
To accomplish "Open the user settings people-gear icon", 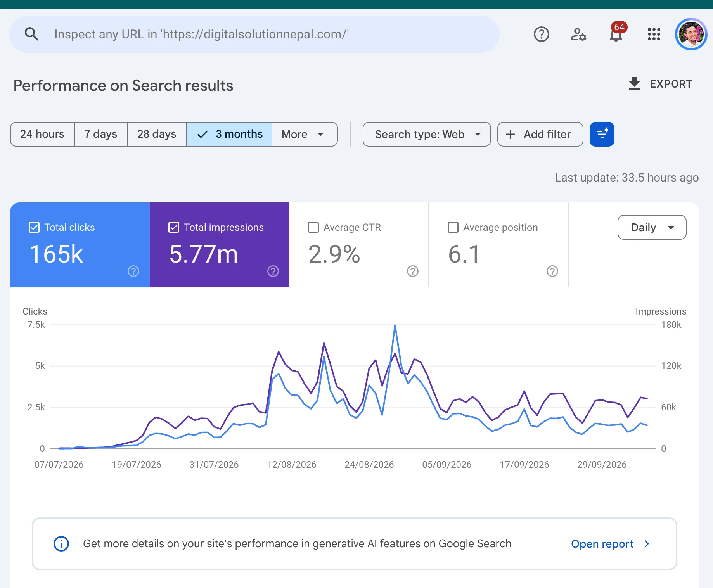I will click(x=578, y=34).
